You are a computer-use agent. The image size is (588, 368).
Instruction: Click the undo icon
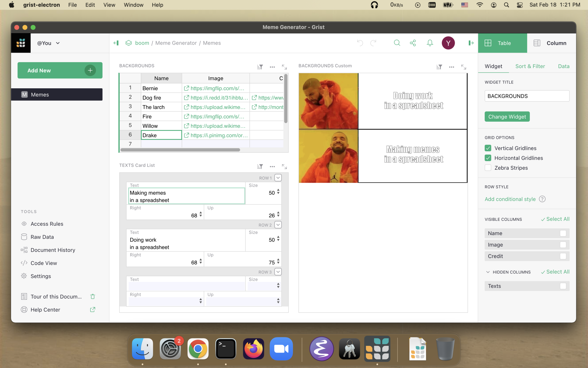tap(360, 43)
